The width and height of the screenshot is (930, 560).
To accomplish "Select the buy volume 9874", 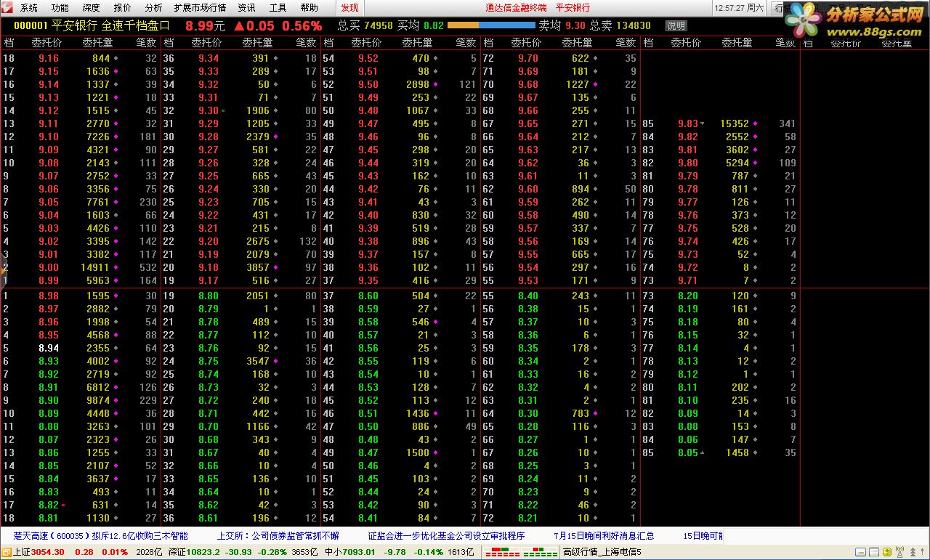I will (x=98, y=400).
